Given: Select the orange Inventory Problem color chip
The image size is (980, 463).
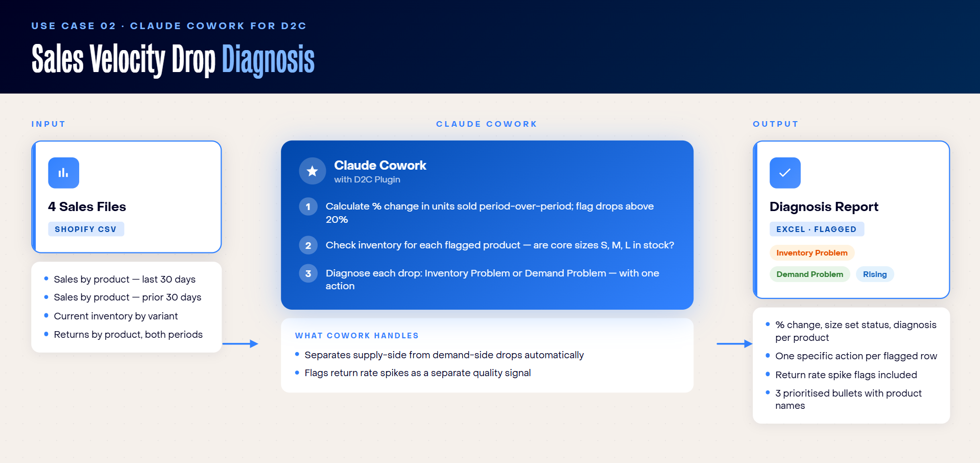Looking at the screenshot, I should [x=811, y=252].
